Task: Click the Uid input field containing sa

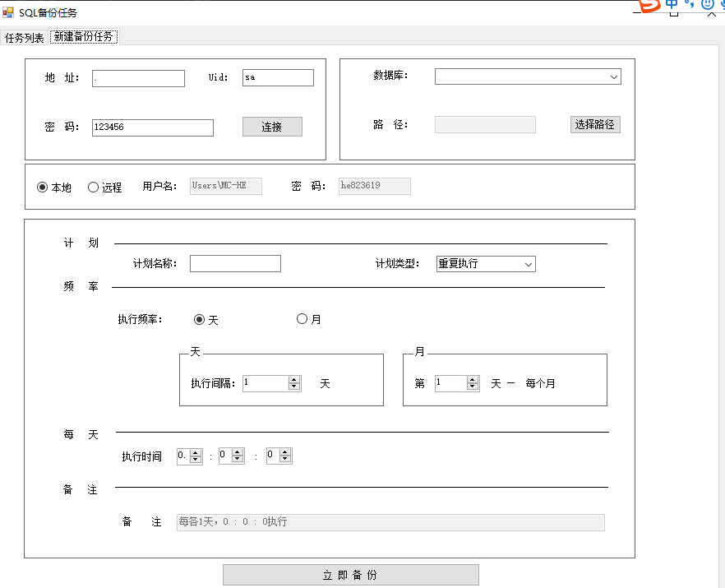Action: click(x=278, y=77)
